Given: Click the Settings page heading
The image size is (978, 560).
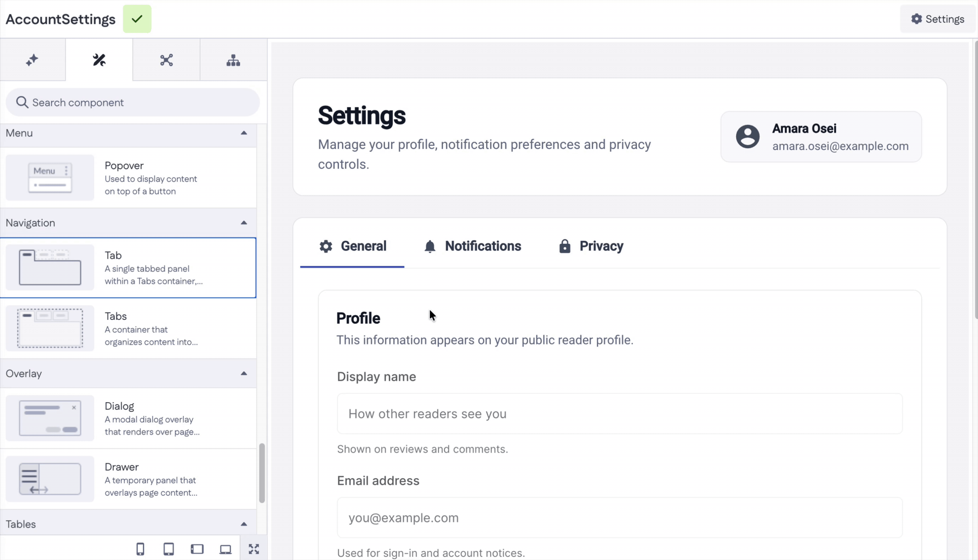Looking at the screenshot, I should [x=362, y=116].
